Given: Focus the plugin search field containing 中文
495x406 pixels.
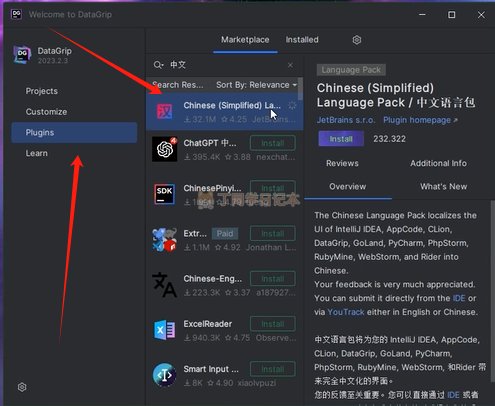Looking at the screenshot, I should [x=224, y=65].
